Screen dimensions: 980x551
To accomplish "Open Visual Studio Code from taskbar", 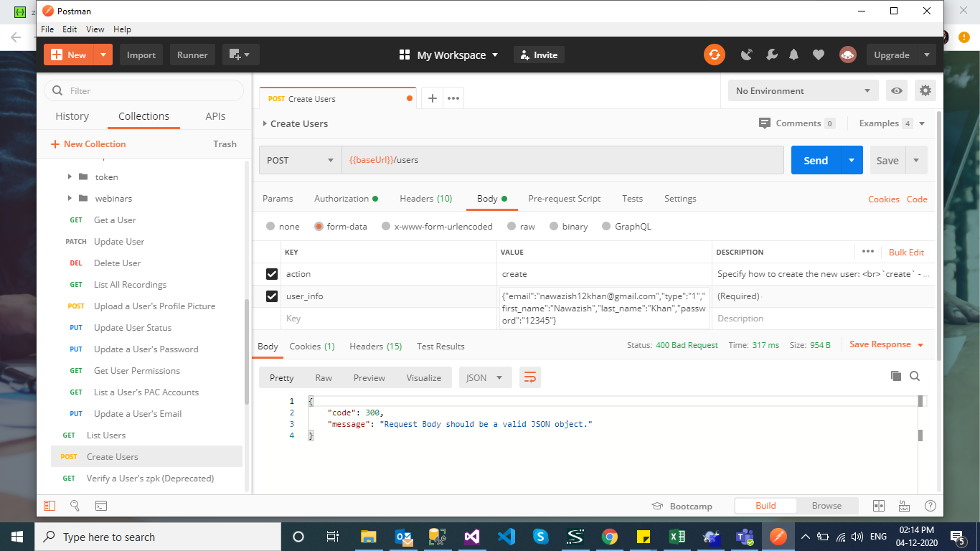I will [507, 537].
